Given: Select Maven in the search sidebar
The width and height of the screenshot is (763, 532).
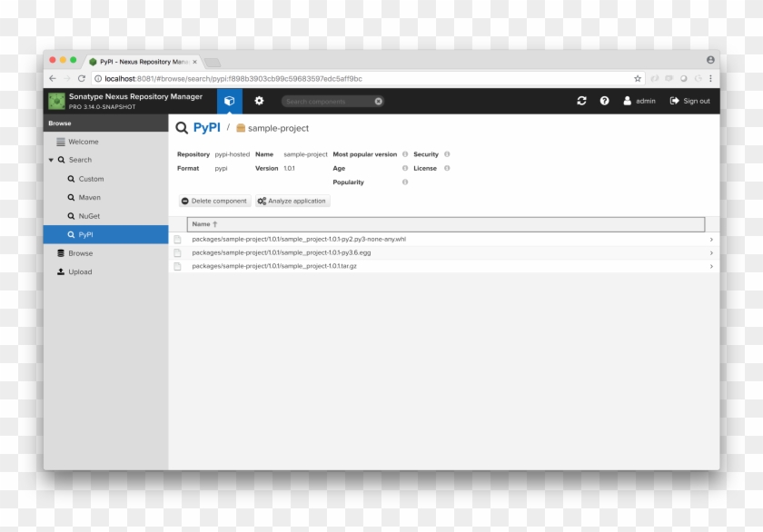Looking at the screenshot, I should tap(89, 197).
